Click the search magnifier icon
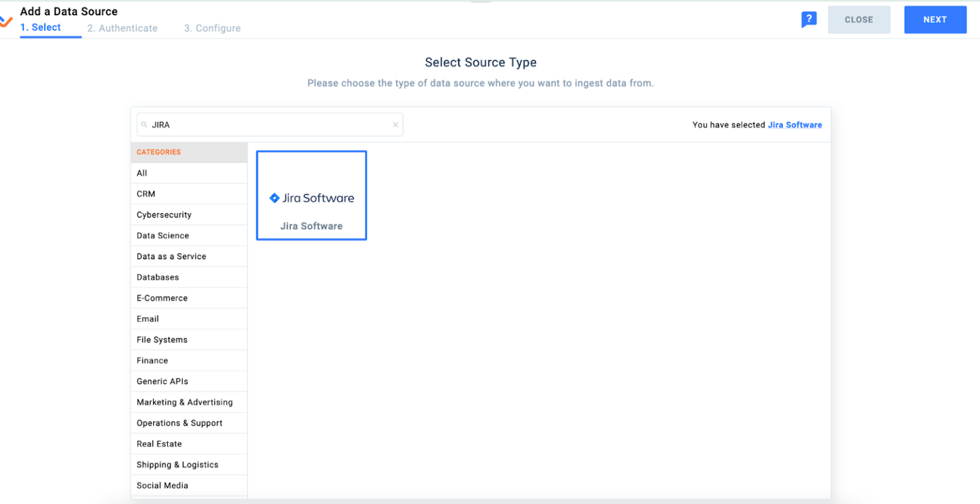The image size is (980, 504). click(x=144, y=124)
